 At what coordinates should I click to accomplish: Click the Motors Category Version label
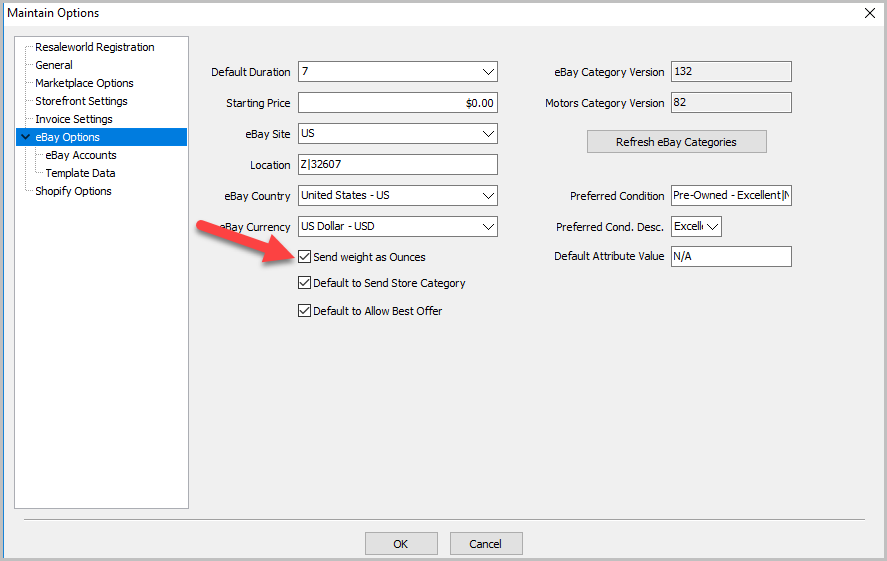point(605,103)
